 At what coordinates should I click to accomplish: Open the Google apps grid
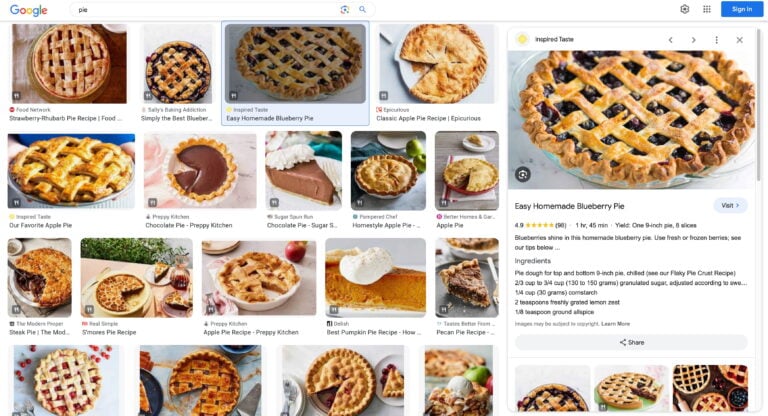(707, 9)
